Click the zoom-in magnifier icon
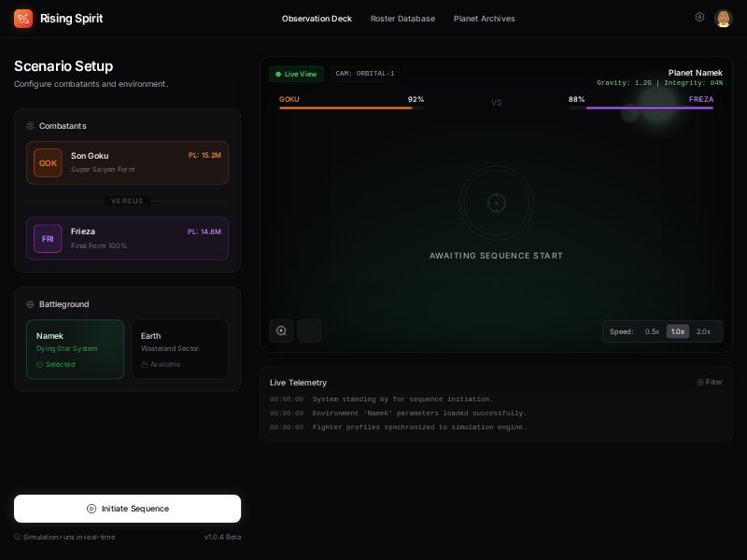The height and width of the screenshot is (560, 747). pos(281,330)
